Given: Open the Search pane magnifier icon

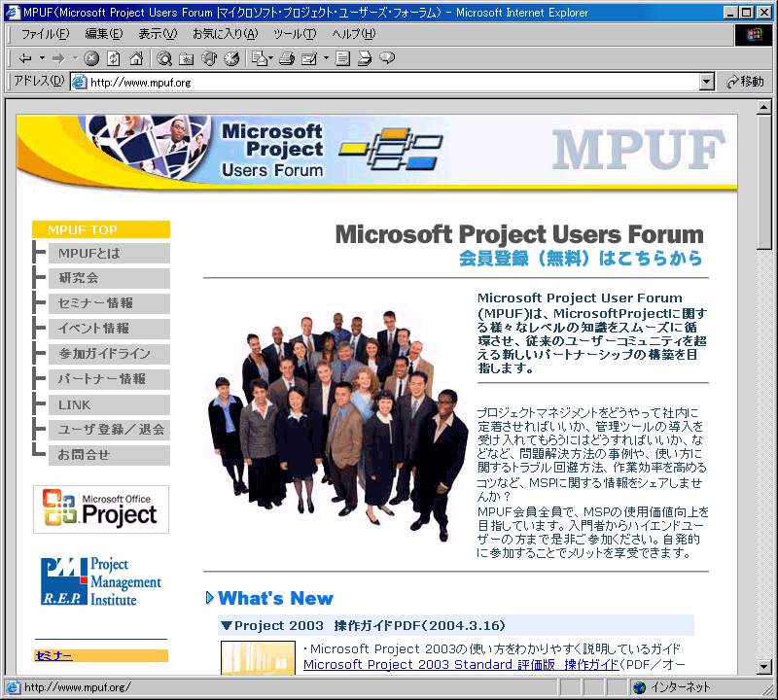Looking at the screenshot, I should (x=164, y=58).
